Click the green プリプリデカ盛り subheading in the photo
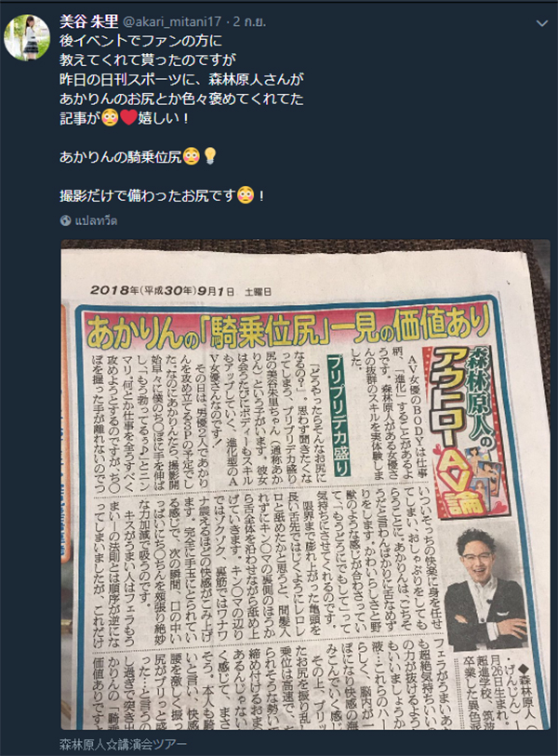 339,415
